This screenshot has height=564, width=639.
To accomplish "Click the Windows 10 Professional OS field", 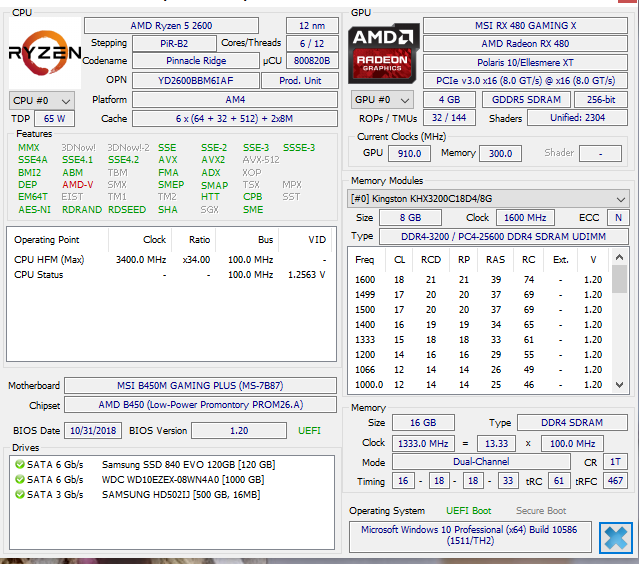I will click(x=470, y=535).
